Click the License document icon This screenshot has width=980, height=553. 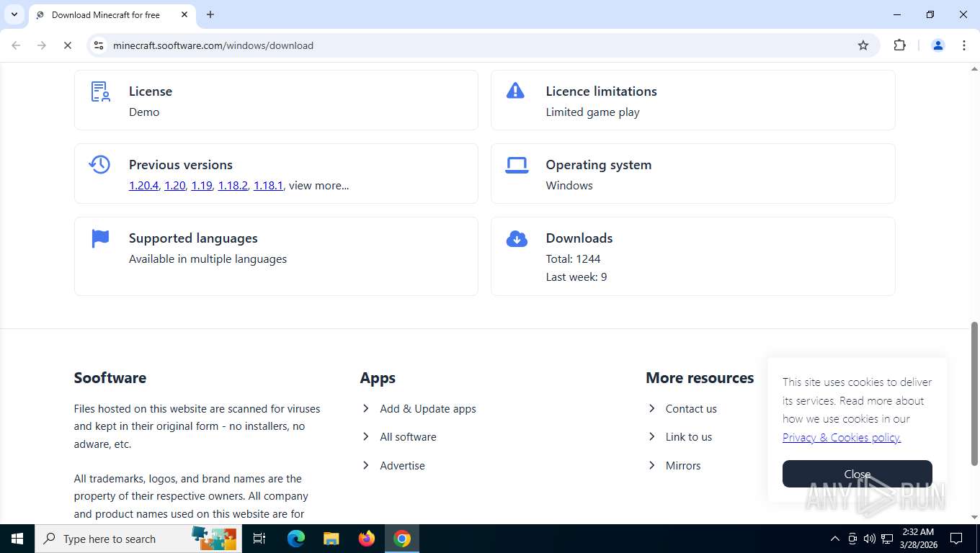[100, 91]
